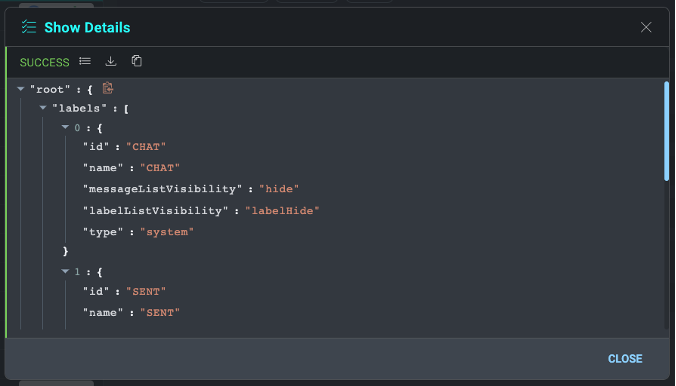Collapse the "labels" array
The height and width of the screenshot is (386, 676).
point(43,108)
